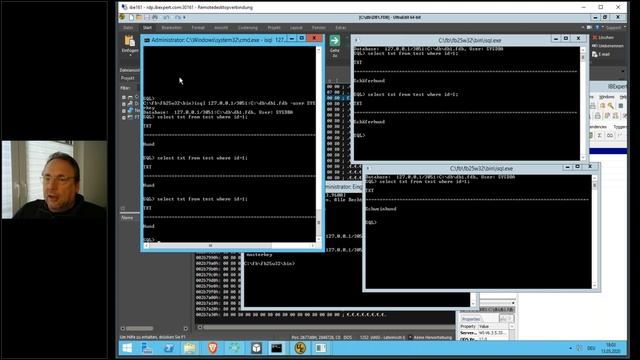The width and height of the screenshot is (640, 360).
Task: Click the redo arrow in quick access toolbar
Action: pos(178,18)
